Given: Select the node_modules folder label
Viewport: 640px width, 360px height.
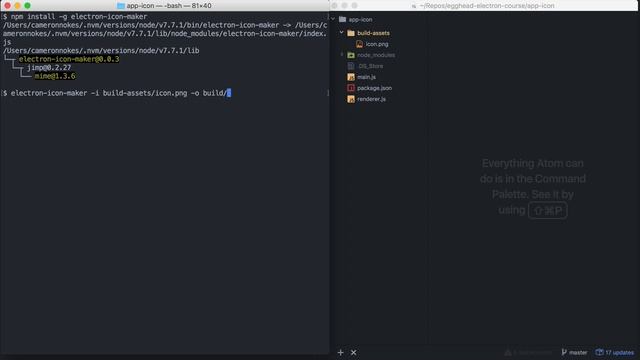Looking at the screenshot, I should (376, 55).
